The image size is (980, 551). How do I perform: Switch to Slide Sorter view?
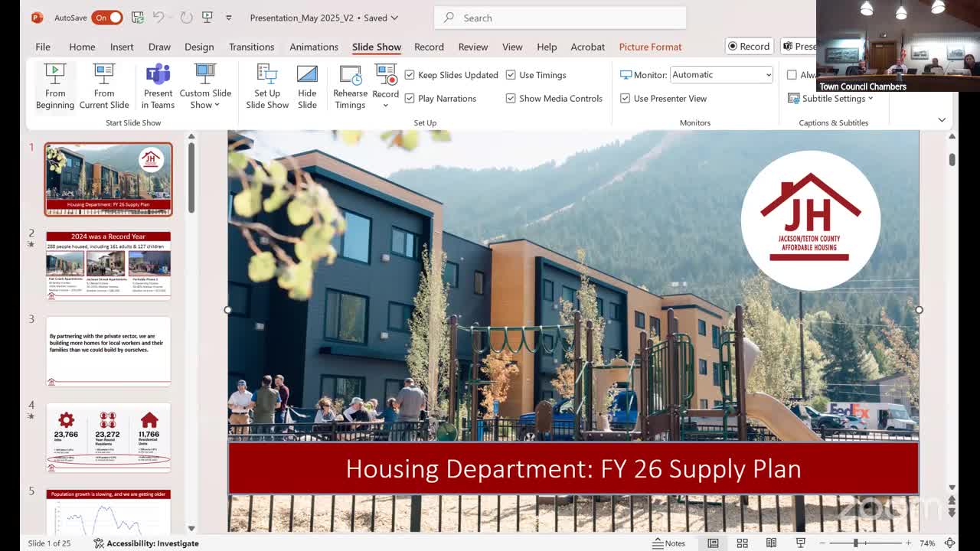point(742,543)
